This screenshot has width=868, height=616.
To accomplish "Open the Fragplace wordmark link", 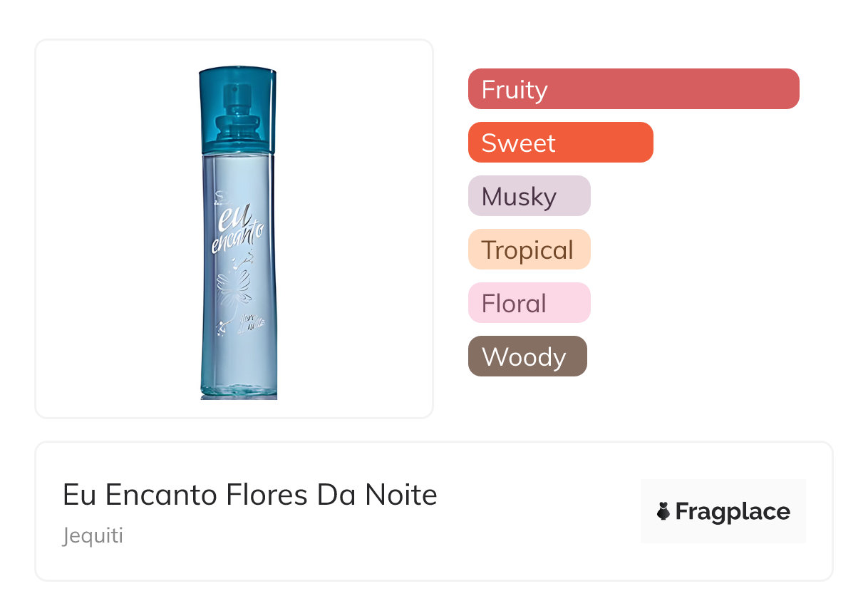I will (733, 511).
